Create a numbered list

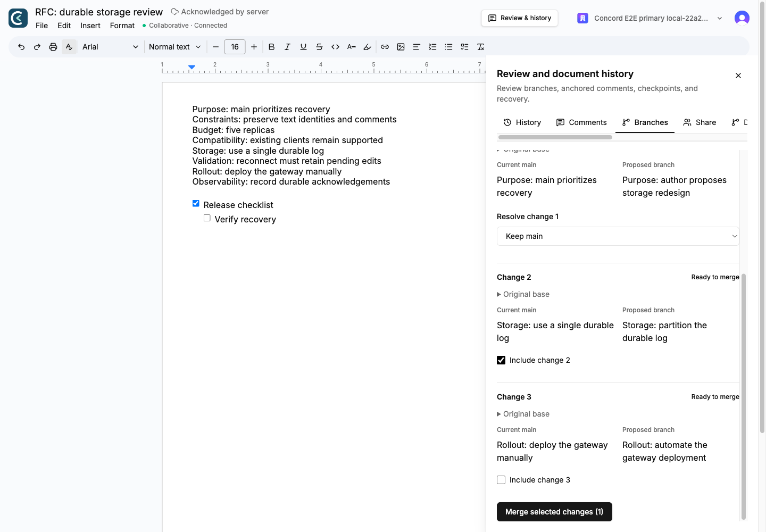[432, 47]
